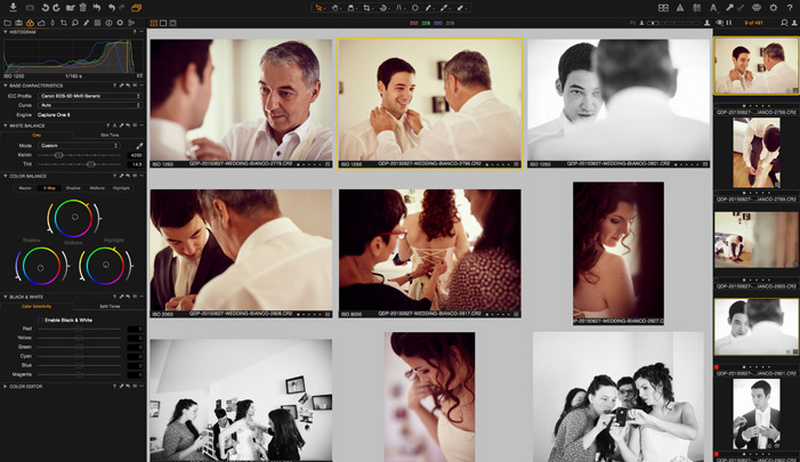Click the Tint value field
The width and height of the screenshot is (800, 462).
pos(135,164)
